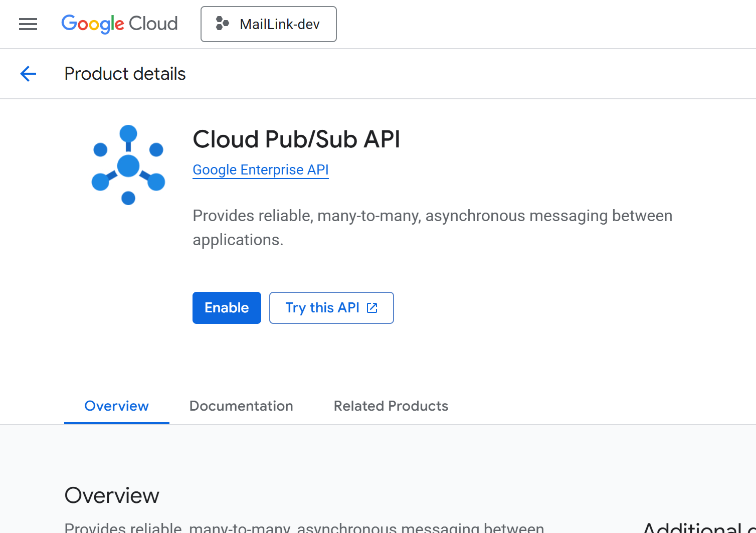756x533 pixels.
Task: Click the project hexagon icon beside MailLink-dev
Action: 222,24
